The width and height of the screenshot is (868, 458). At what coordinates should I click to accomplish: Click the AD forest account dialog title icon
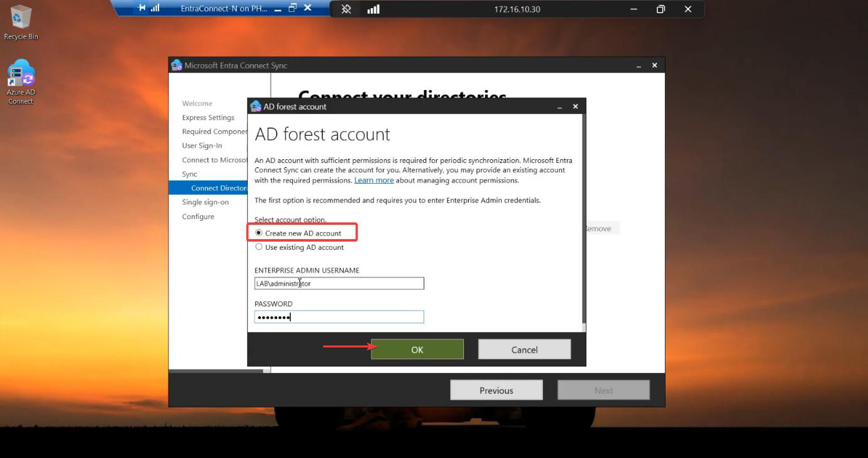(x=256, y=106)
